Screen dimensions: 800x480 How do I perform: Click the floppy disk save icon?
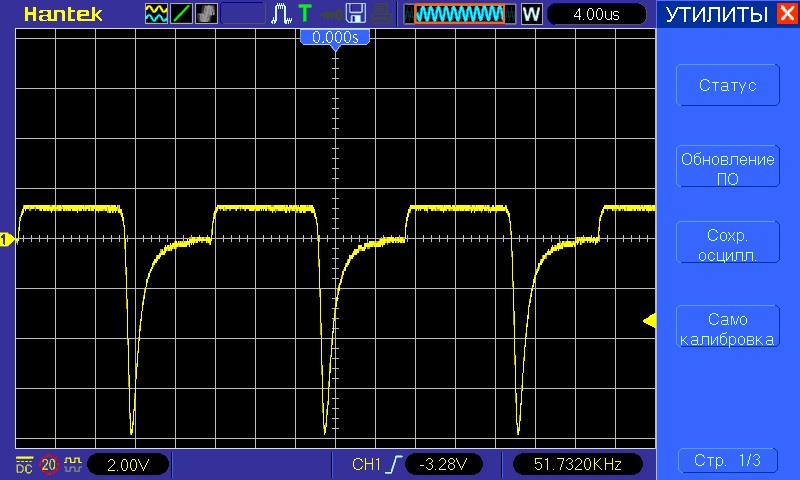(355, 14)
